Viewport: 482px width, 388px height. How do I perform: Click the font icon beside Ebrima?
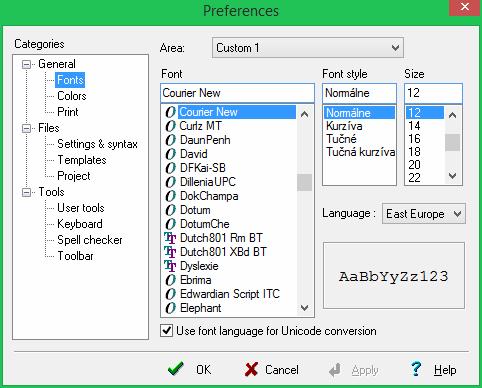tap(170, 280)
